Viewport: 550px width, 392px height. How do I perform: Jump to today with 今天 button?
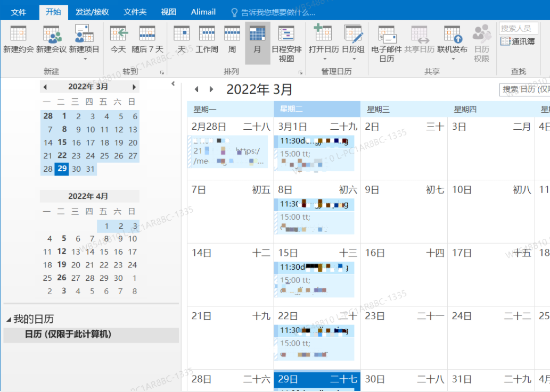[118, 39]
